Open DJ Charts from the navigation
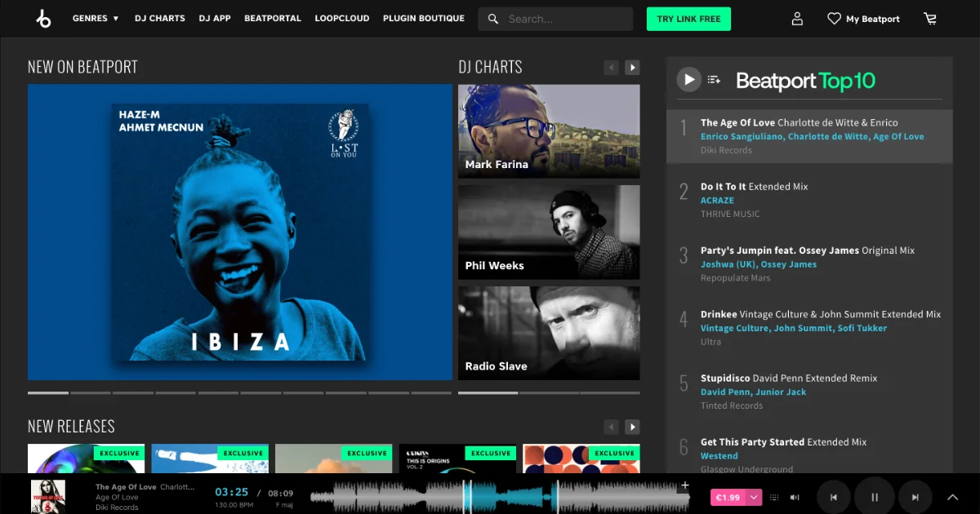 (x=159, y=18)
